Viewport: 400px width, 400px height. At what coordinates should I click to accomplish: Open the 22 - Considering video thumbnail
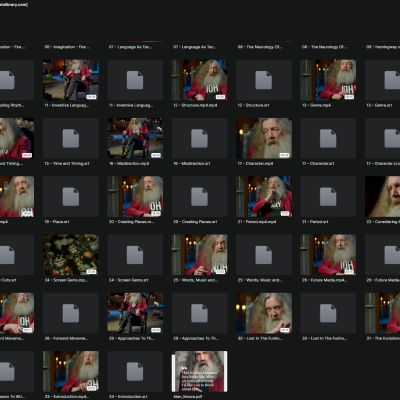[x=383, y=197]
